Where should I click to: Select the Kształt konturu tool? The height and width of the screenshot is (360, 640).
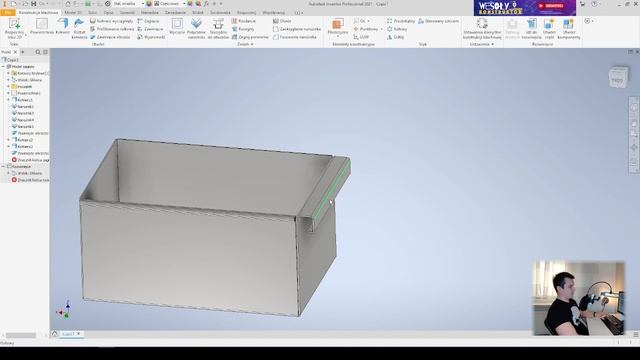pyautogui.click(x=79, y=29)
